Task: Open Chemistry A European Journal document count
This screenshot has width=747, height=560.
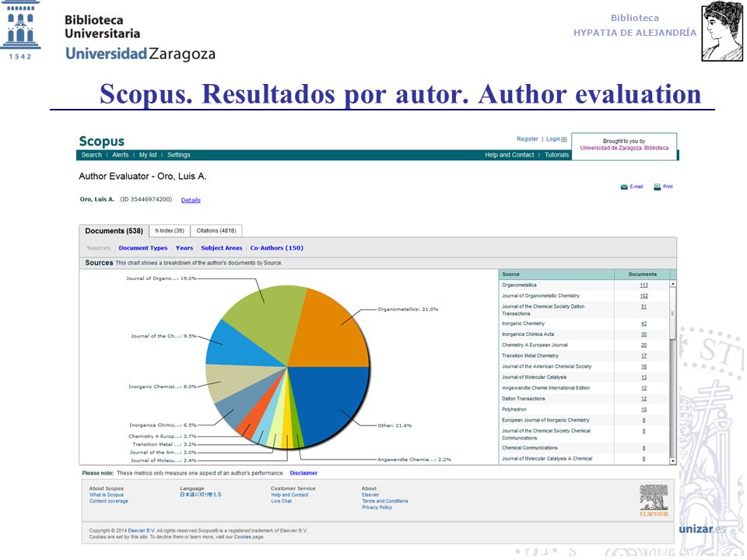Action: [x=644, y=345]
